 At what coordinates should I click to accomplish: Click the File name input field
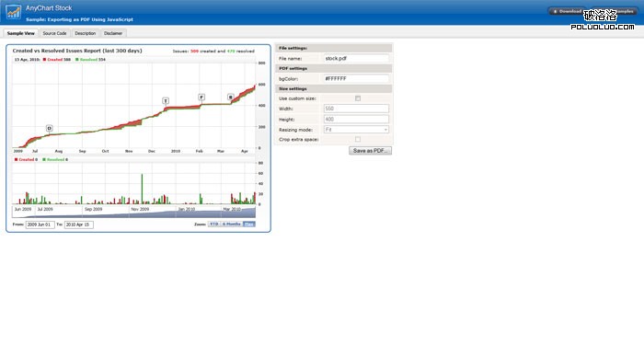[356, 58]
